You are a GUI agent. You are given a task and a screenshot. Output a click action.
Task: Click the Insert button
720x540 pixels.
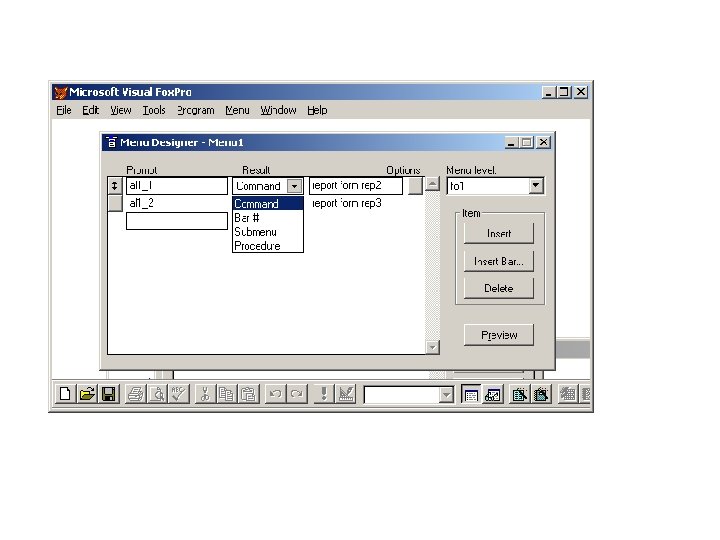tap(499, 233)
